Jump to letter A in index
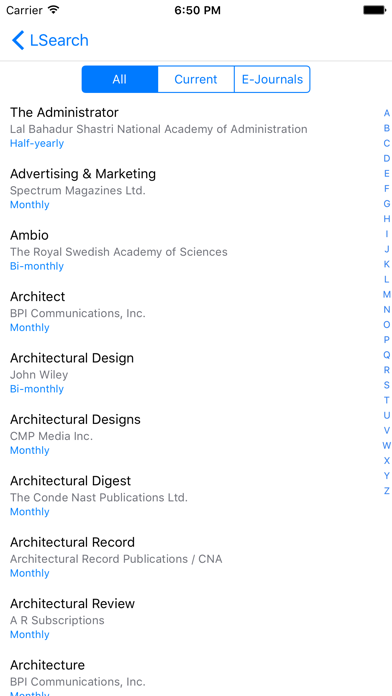Viewport: 392px width, 696px height. click(387, 113)
